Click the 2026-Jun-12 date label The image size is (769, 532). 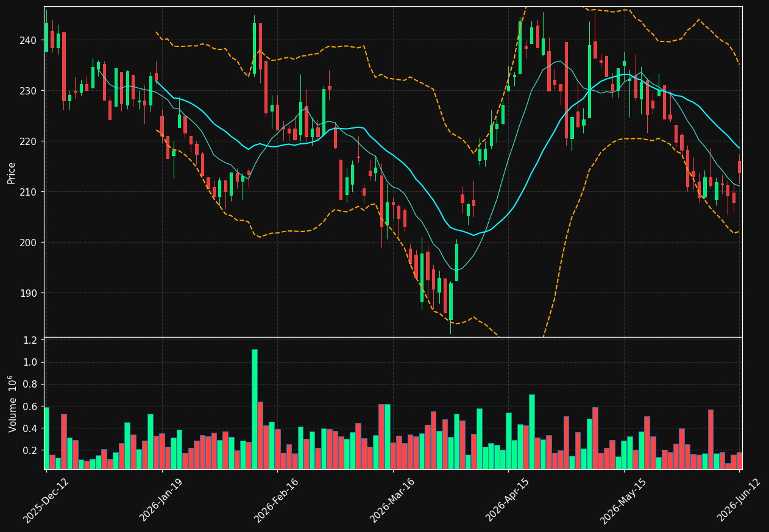[739, 500]
